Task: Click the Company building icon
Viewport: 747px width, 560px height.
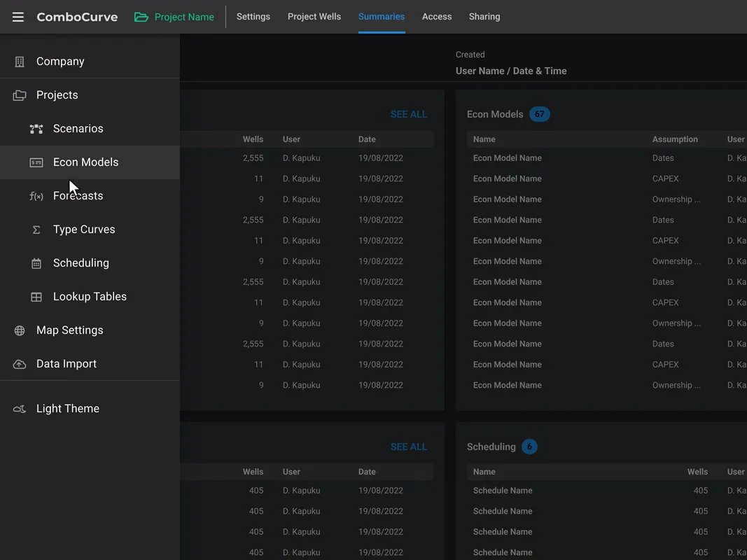Action: pos(20,62)
